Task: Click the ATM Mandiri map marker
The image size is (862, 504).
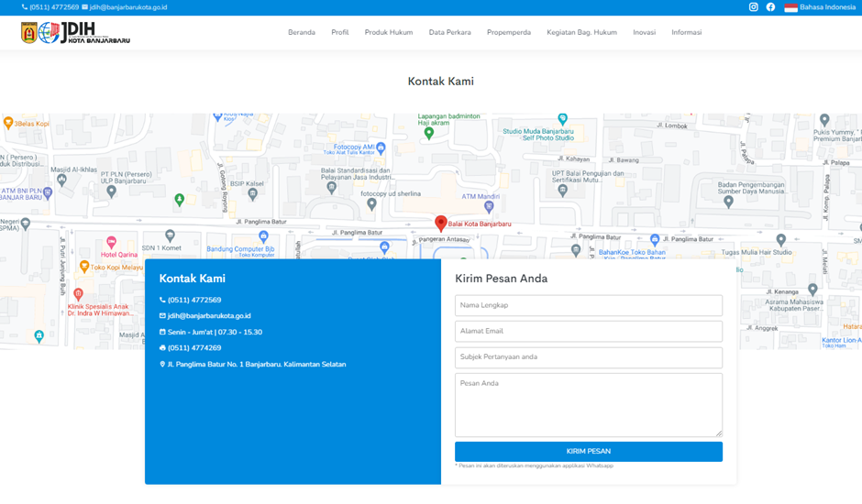Action: click(x=489, y=207)
